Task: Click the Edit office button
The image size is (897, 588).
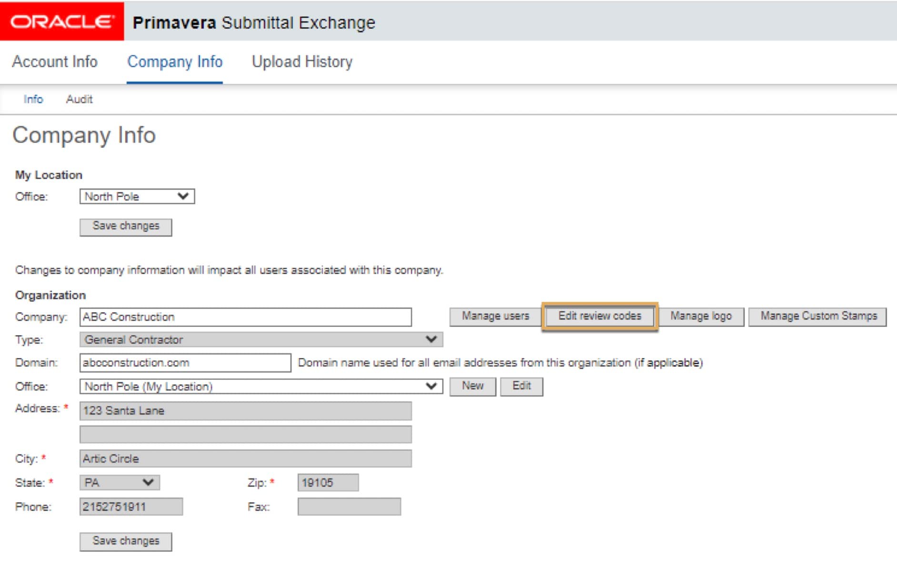Action: pos(521,386)
